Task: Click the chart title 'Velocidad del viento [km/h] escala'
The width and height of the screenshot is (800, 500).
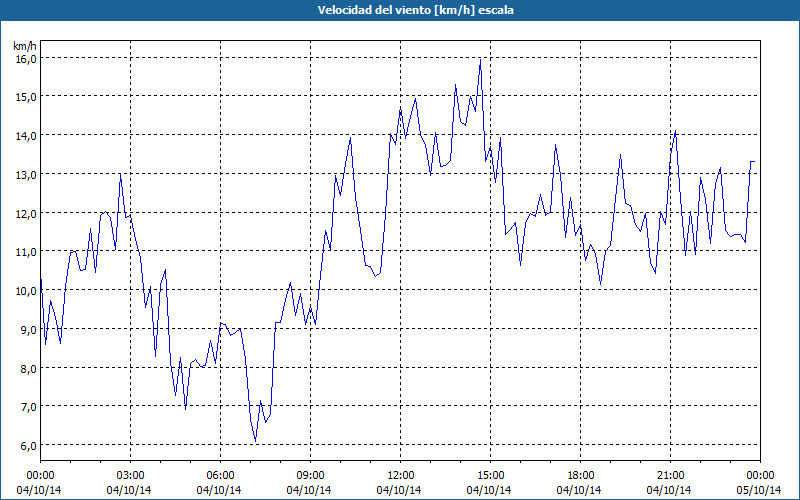Action: point(415,10)
